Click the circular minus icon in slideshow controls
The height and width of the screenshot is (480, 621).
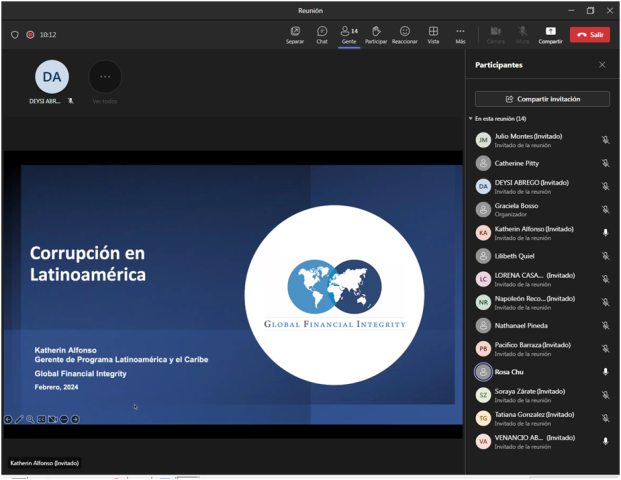point(64,419)
